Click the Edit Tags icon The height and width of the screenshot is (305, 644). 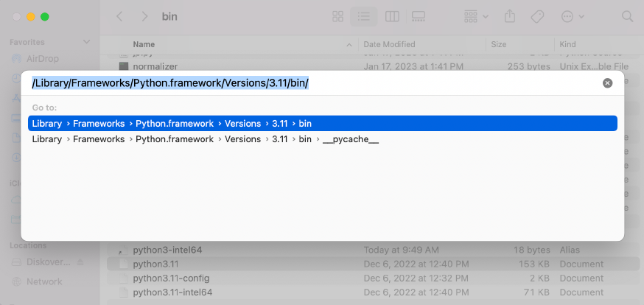537,16
